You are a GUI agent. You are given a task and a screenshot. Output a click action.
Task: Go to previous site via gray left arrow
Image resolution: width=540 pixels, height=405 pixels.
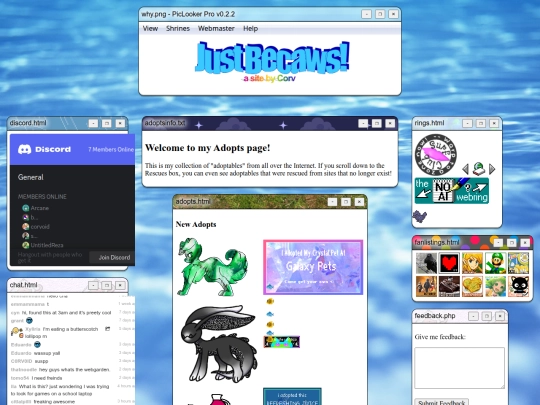pyautogui.click(x=465, y=169)
